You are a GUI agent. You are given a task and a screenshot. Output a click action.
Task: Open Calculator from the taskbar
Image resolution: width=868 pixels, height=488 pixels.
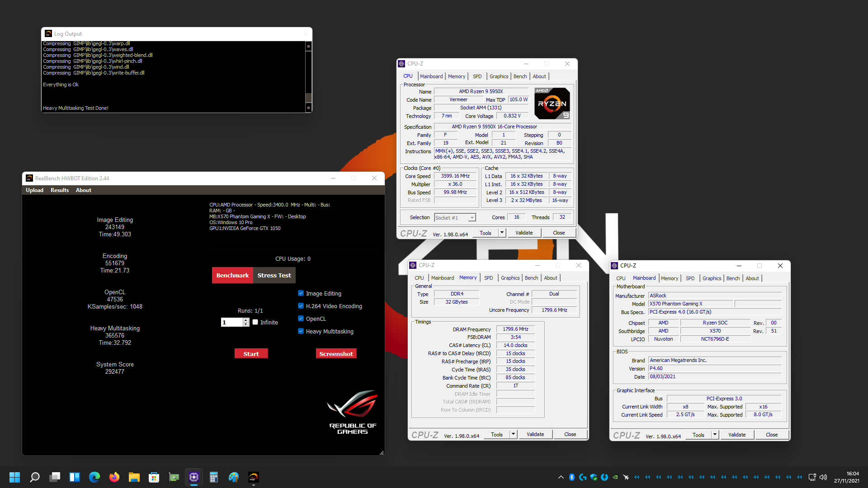[x=214, y=477]
